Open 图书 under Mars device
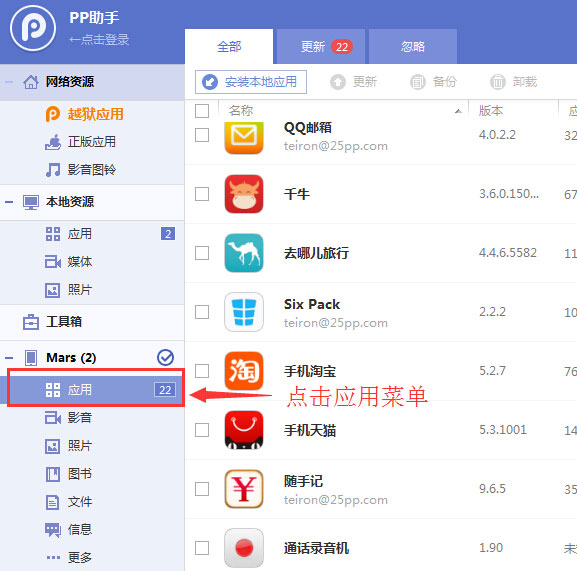Image resolution: width=577 pixels, height=571 pixels. [x=92, y=474]
